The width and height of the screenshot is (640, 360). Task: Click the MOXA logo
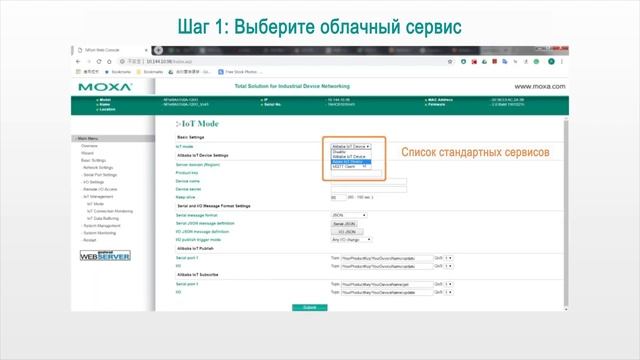[x=105, y=87]
